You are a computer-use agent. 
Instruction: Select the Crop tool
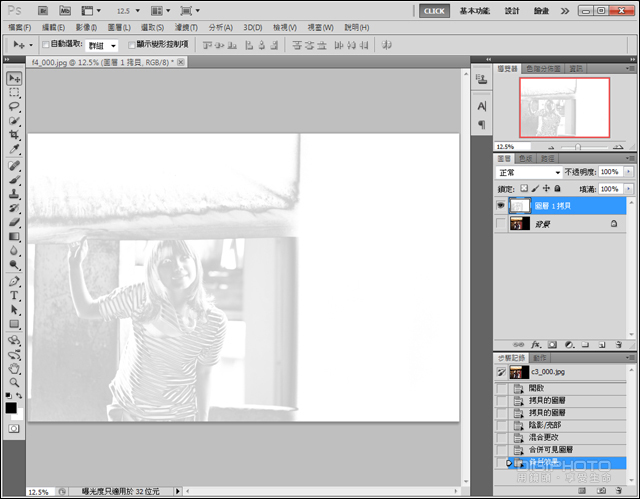(14, 135)
